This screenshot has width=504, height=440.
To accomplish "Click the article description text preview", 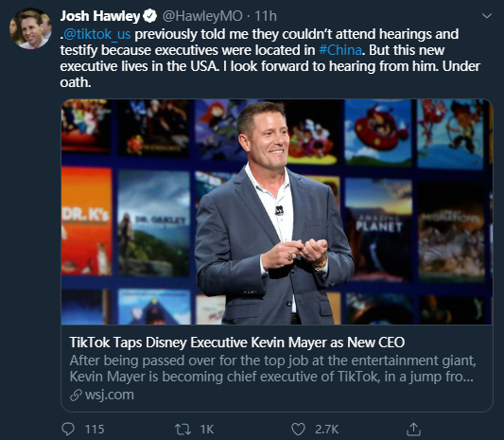I will point(272,369).
